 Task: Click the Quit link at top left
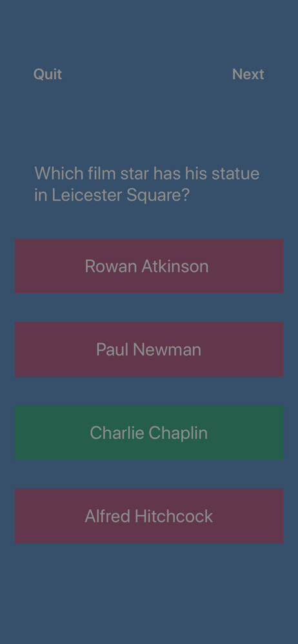48,74
